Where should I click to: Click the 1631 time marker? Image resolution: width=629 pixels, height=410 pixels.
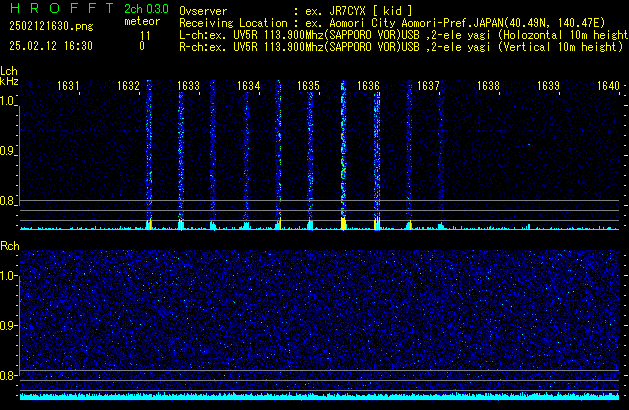[68, 86]
